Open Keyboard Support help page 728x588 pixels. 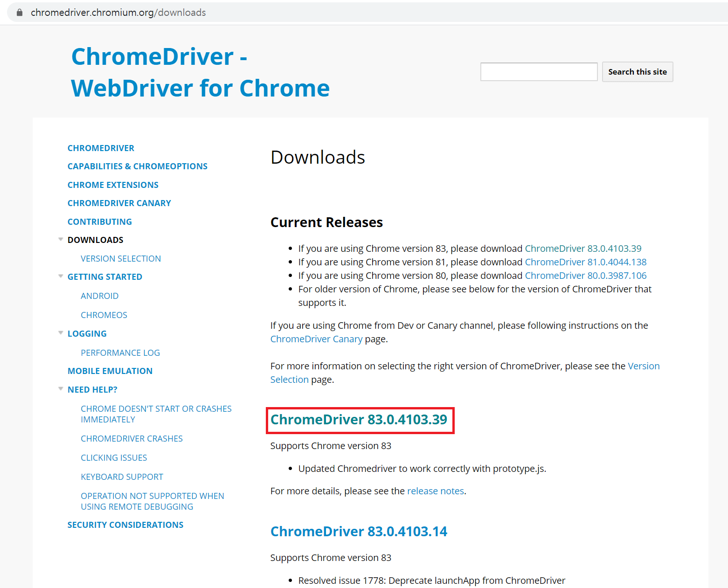[x=122, y=477]
